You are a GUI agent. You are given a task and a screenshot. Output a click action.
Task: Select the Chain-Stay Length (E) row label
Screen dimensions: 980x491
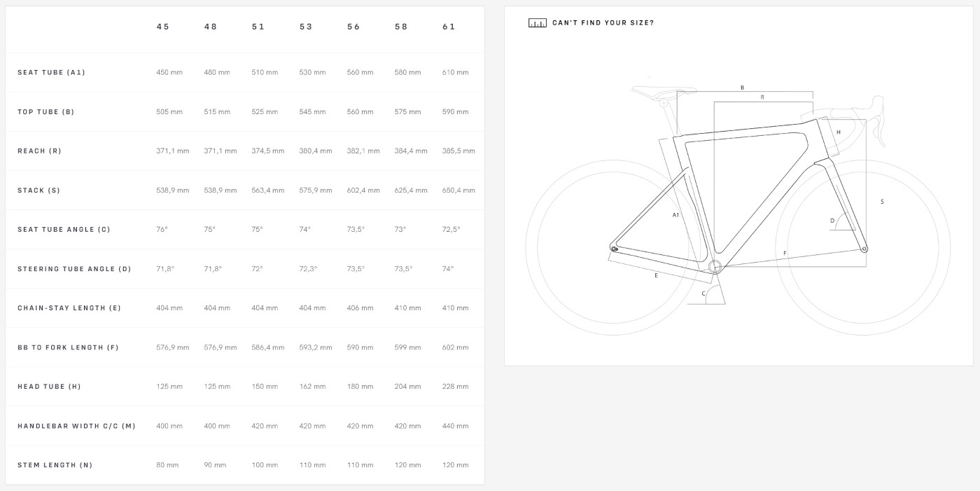[x=69, y=308]
